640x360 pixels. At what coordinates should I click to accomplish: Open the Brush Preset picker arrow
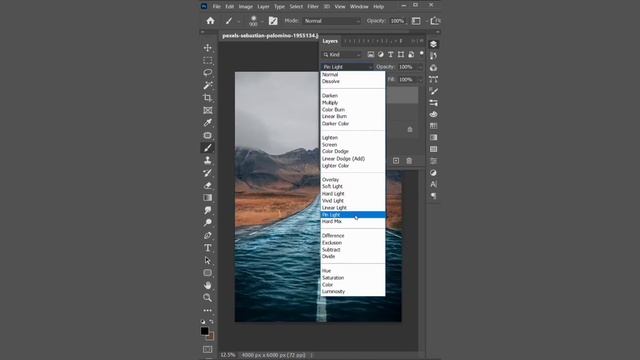262,21
